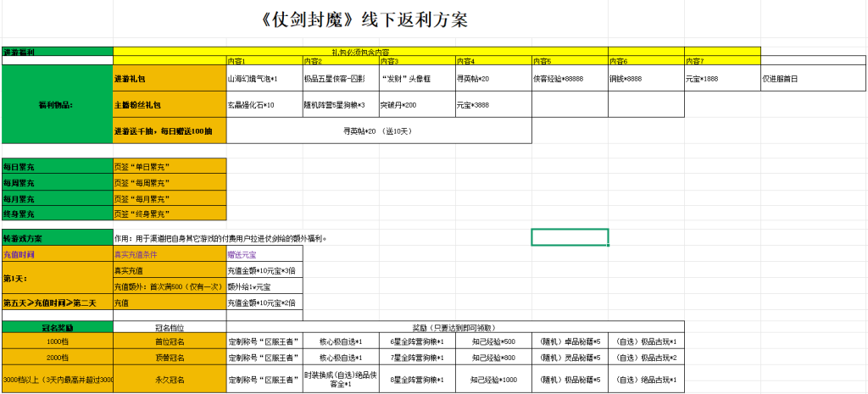Select the 第五天≥充值时间≥第二天 cell
The width and height of the screenshot is (868, 394).
58,302
